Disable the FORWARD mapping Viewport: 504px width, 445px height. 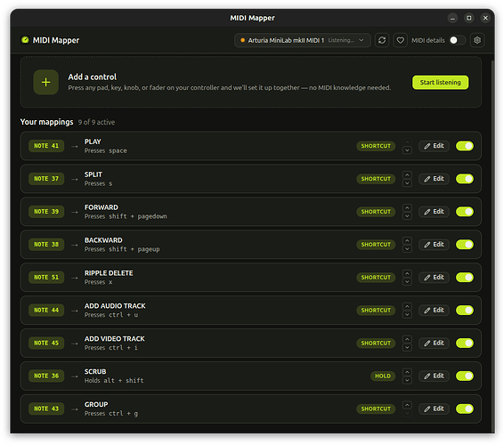tap(465, 212)
